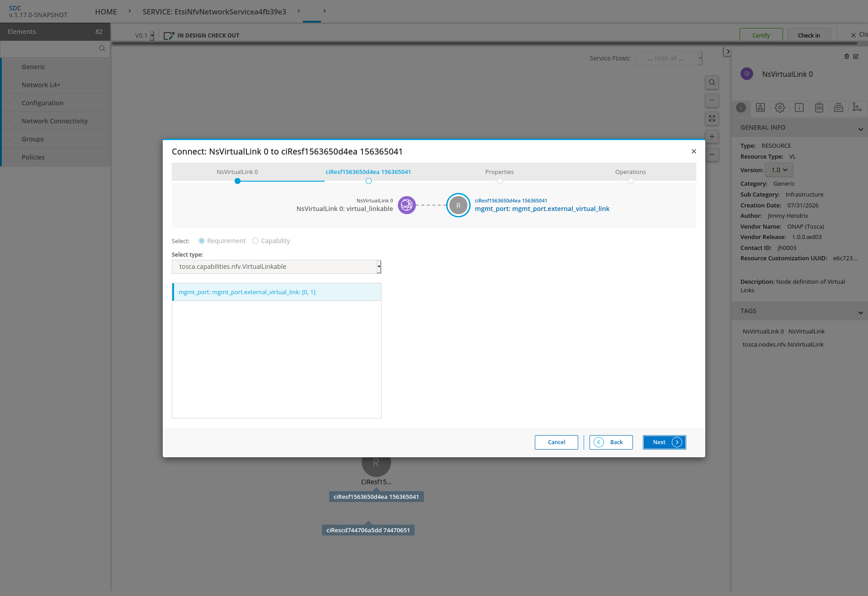Screen dimensions: 868x596
Task: Collapse the GENERAL INFO section
Action: point(860,129)
